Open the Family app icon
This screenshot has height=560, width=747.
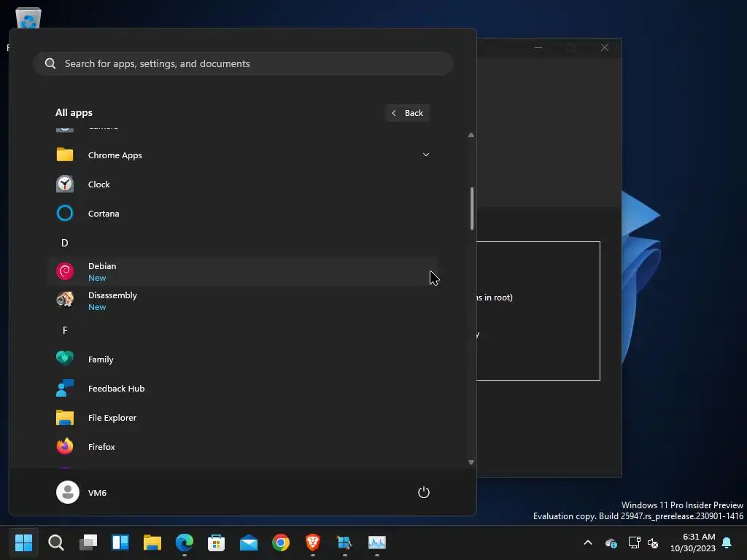tap(65, 359)
